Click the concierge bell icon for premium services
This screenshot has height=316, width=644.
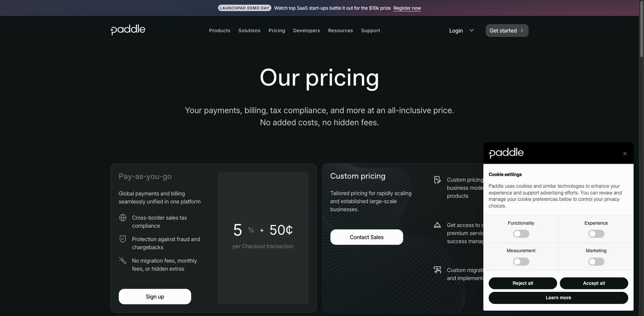tap(437, 225)
